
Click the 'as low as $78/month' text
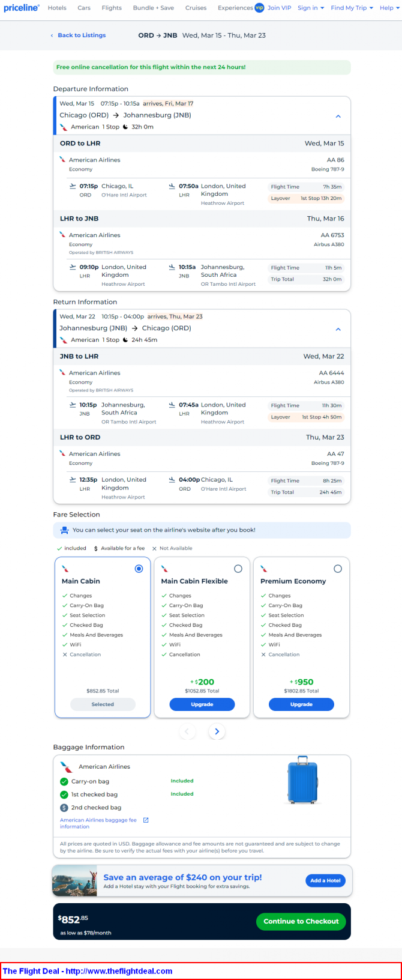(x=86, y=933)
